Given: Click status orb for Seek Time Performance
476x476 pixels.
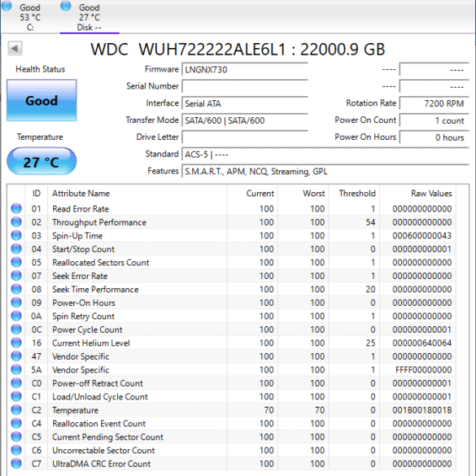Looking at the screenshot, I should [x=16, y=289].
